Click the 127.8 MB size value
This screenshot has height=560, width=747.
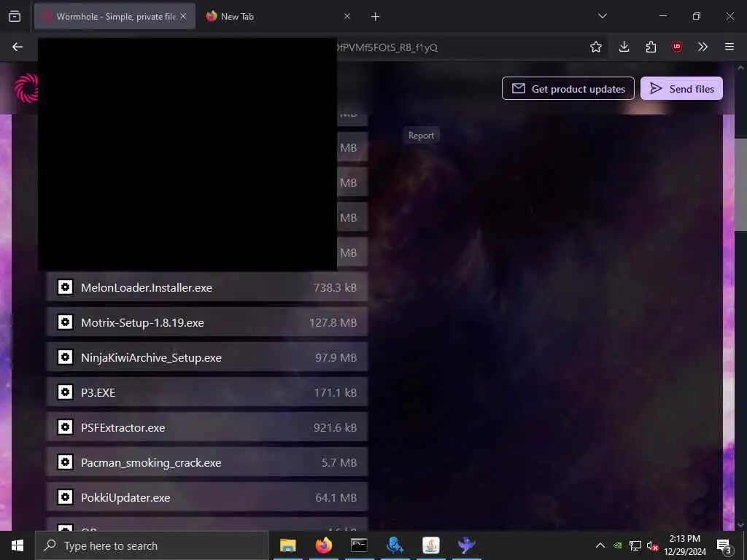coord(333,323)
